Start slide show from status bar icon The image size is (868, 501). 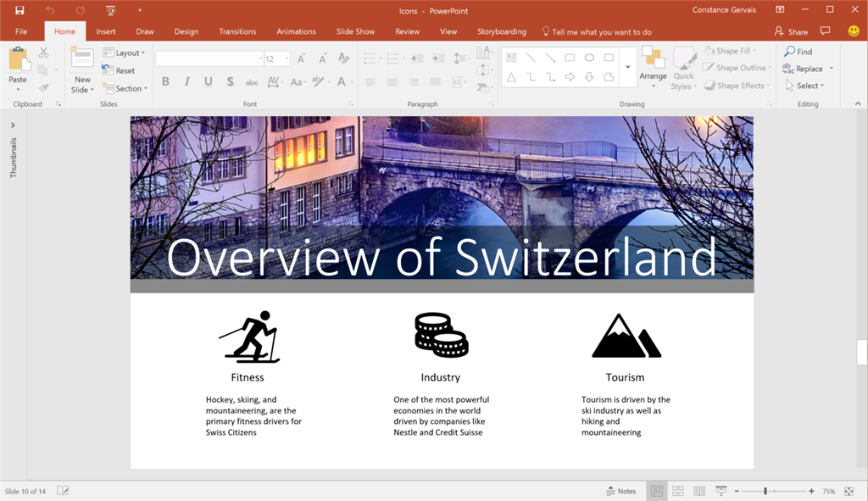pos(721,491)
